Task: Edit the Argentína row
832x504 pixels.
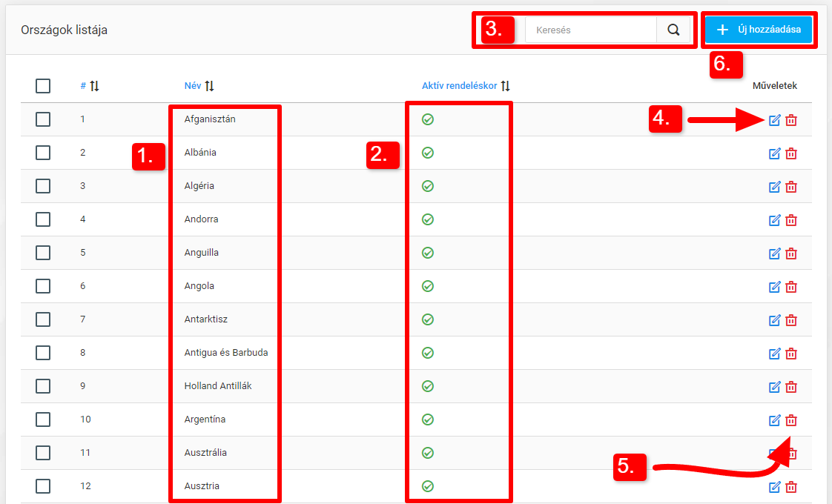Action: (774, 420)
